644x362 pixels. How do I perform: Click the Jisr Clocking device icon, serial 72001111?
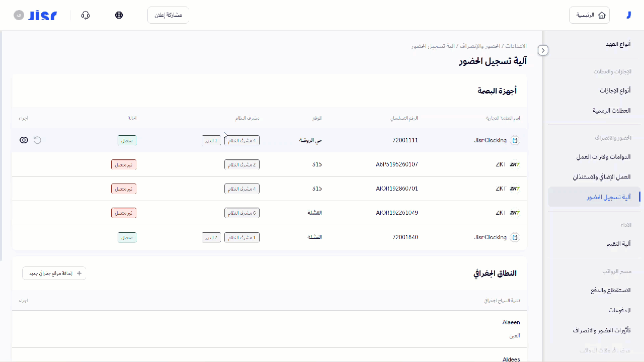coord(515,141)
